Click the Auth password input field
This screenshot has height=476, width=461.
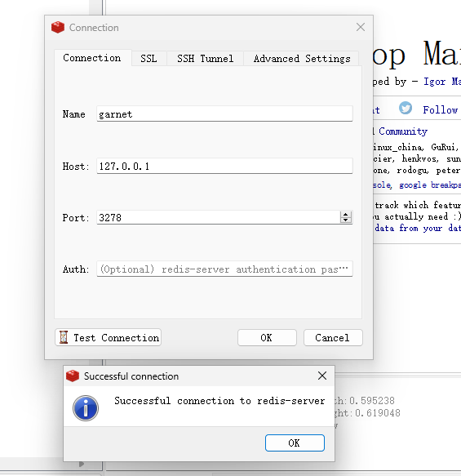[x=224, y=269]
